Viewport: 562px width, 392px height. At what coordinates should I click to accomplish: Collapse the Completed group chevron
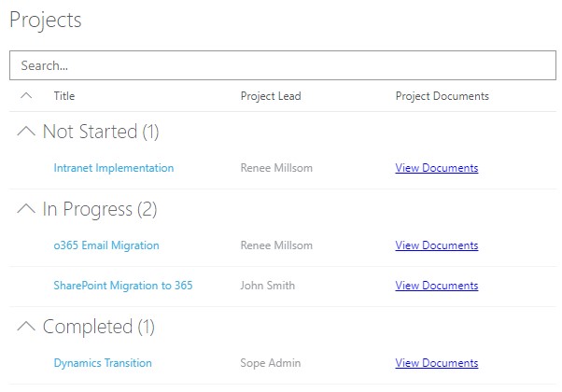(26, 327)
